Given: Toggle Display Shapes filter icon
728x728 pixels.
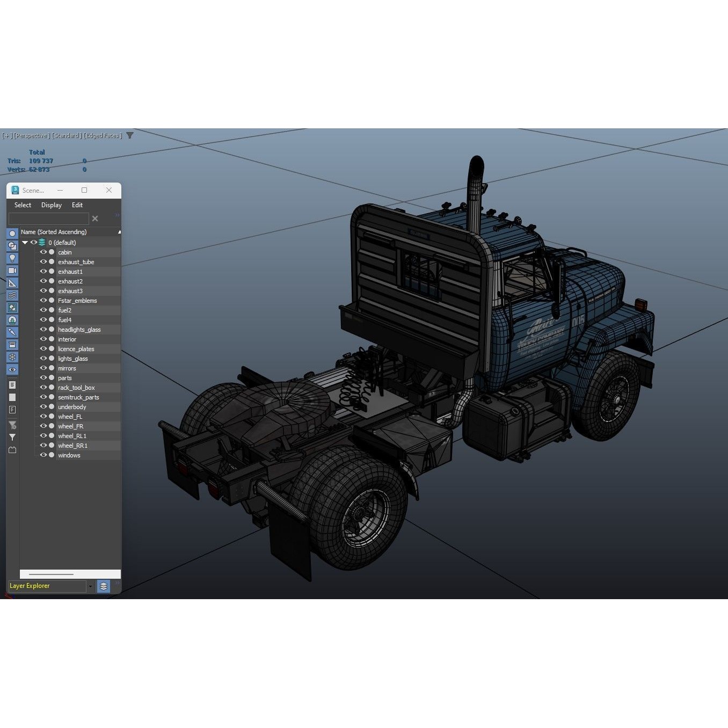Looking at the screenshot, I should click(12, 245).
